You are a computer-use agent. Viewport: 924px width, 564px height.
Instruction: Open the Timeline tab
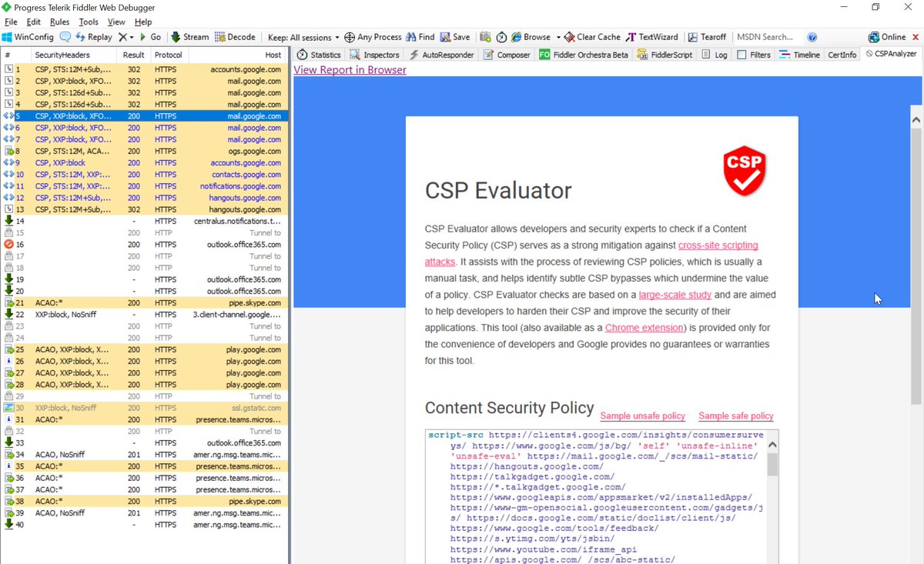pyautogui.click(x=799, y=55)
